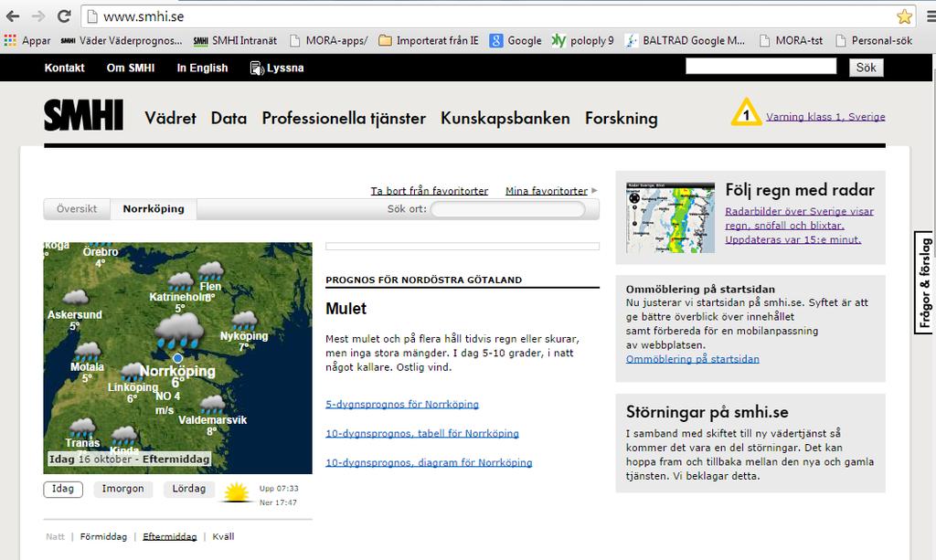This screenshot has width=936, height=560.
Task: Open the polopoly 9 bookmark
Action: tap(582, 40)
